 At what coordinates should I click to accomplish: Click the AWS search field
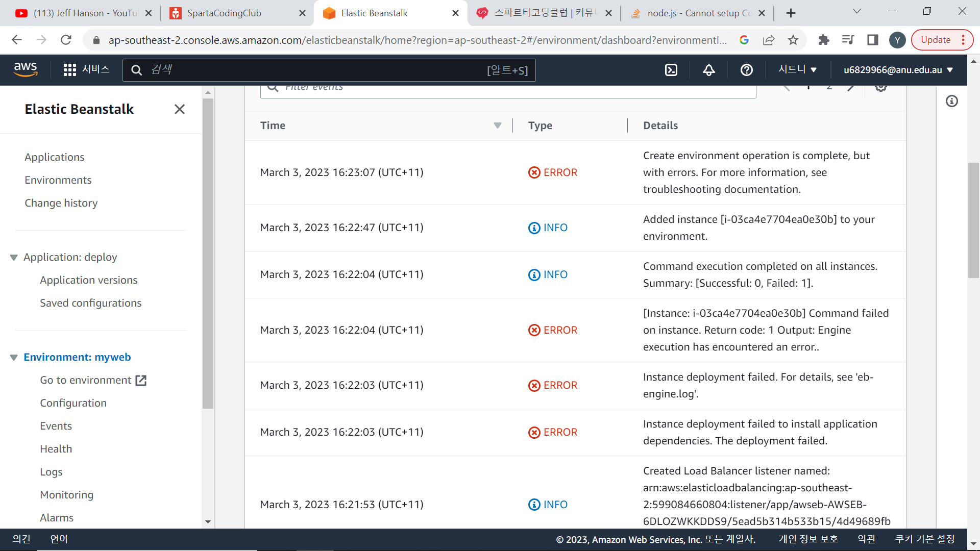tap(329, 70)
